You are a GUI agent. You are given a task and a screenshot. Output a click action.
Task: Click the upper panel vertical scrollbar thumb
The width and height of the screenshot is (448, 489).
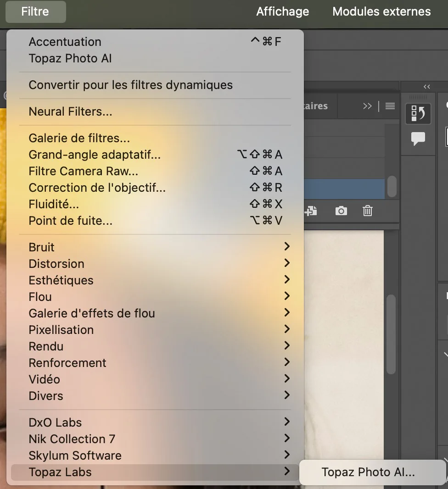pyautogui.click(x=392, y=186)
